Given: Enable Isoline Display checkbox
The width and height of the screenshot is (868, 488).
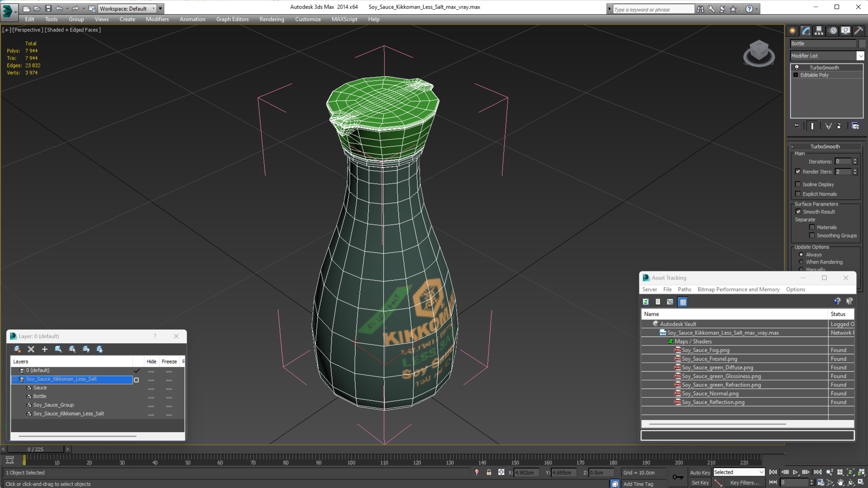Looking at the screenshot, I should (x=798, y=184).
